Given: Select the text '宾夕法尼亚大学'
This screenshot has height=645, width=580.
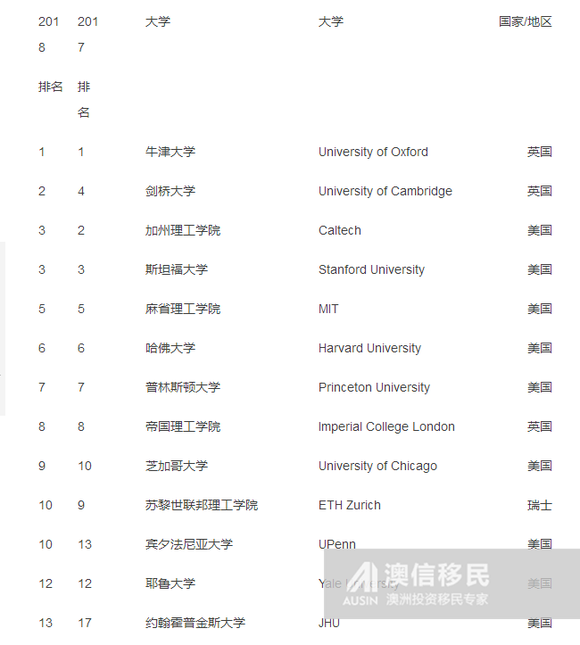Looking at the screenshot, I should click(189, 545).
